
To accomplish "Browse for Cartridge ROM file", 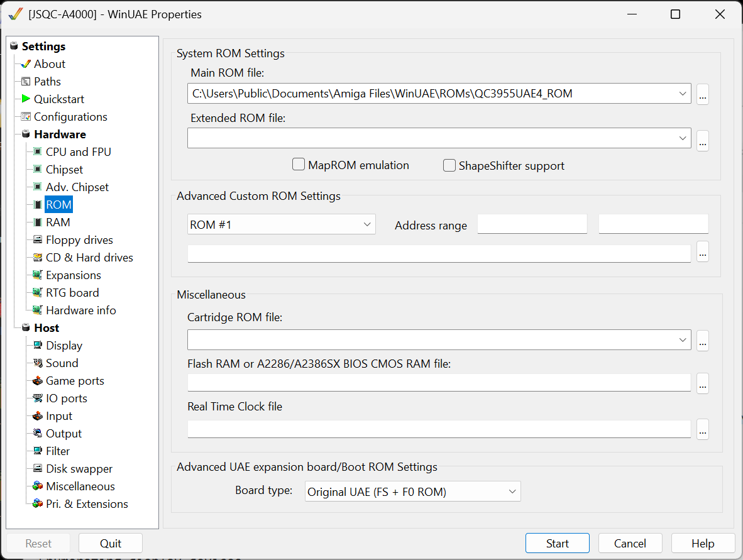I will [x=703, y=341].
